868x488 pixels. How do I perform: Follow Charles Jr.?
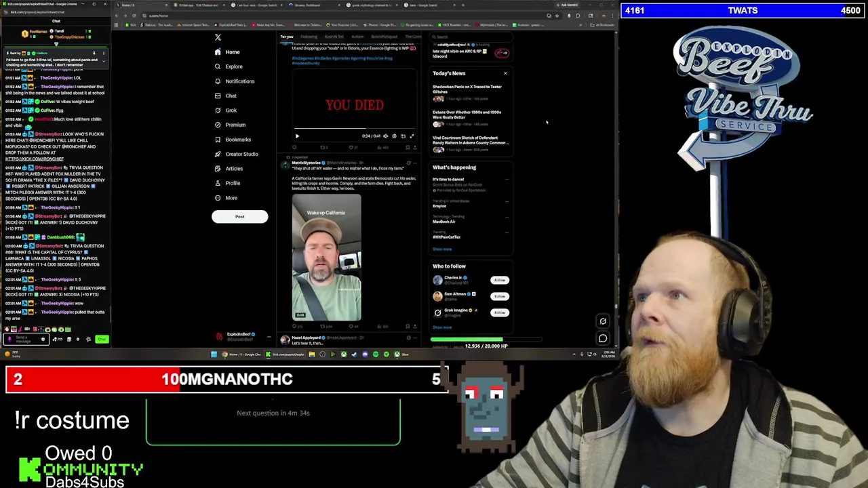click(x=500, y=280)
